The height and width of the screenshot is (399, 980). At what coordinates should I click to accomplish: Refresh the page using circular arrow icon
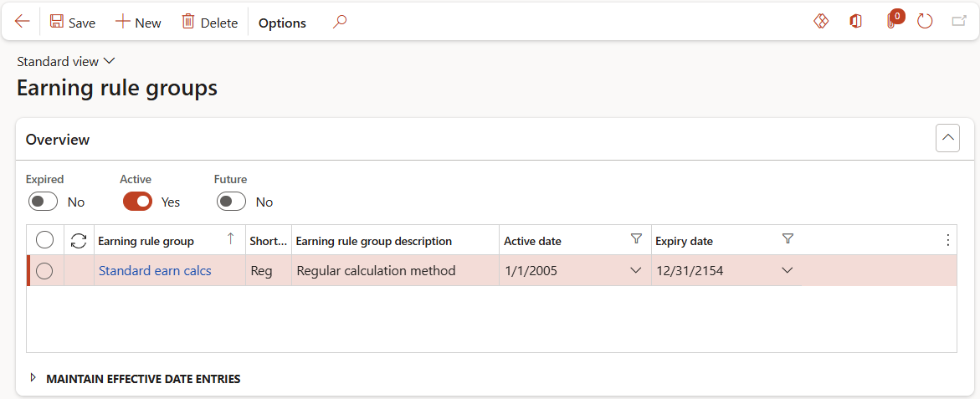pyautogui.click(x=925, y=22)
